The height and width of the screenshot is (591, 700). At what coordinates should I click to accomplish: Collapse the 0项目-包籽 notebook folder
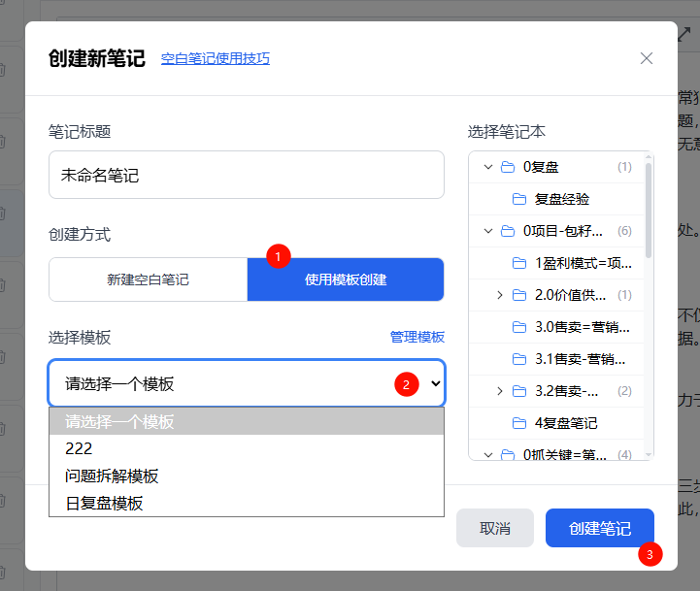[488, 231]
